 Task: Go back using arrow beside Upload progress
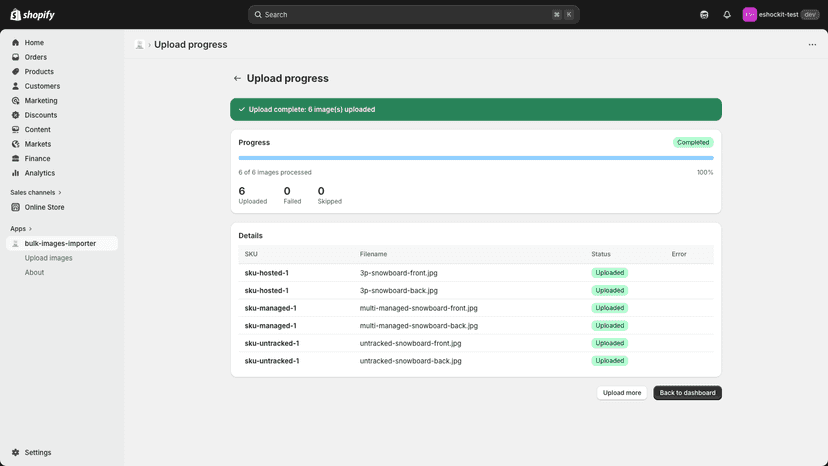[237, 78]
